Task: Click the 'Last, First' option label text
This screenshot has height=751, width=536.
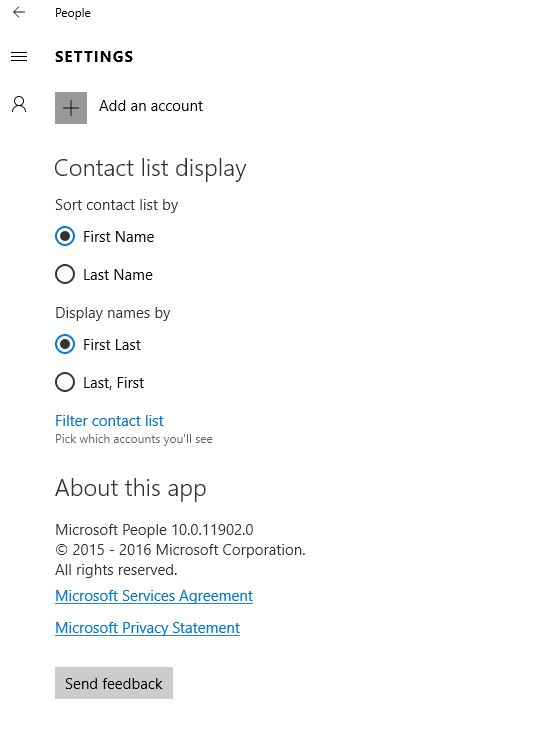Action: pyautogui.click(x=114, y=383)
